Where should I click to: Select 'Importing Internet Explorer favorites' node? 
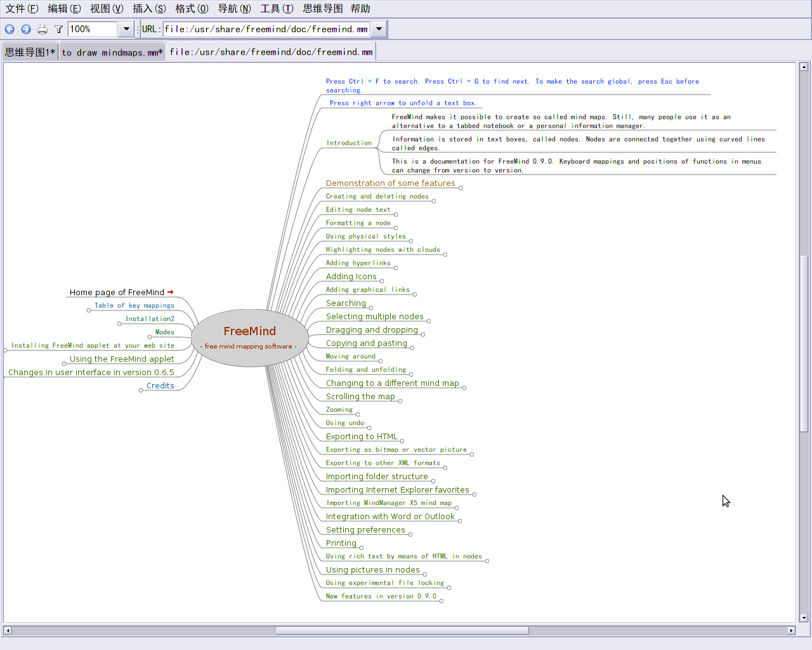[x=398, y=490]
